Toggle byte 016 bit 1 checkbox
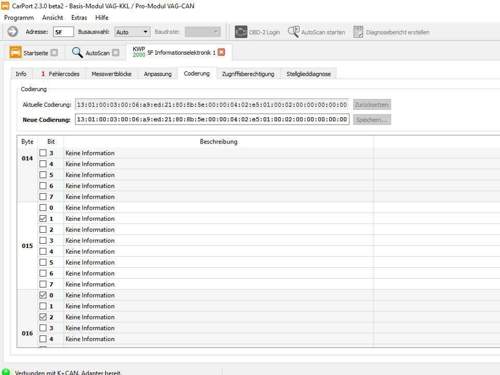Screen dimensions: 500x375 [x=43, y=306]
